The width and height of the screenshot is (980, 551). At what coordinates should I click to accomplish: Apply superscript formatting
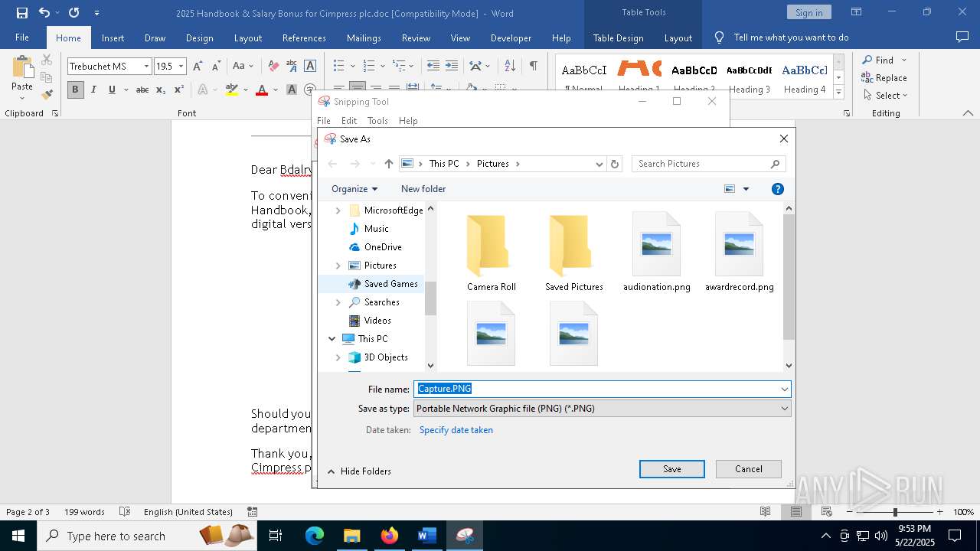178,90
